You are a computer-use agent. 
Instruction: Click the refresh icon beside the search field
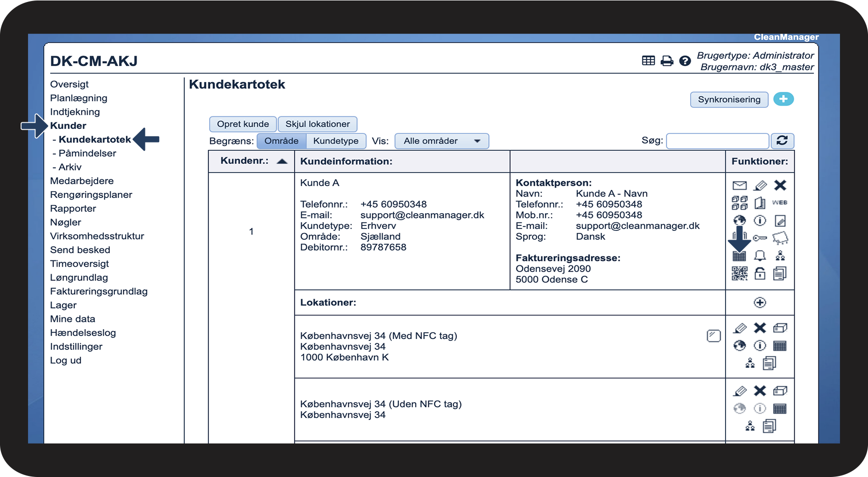[782, 141]
